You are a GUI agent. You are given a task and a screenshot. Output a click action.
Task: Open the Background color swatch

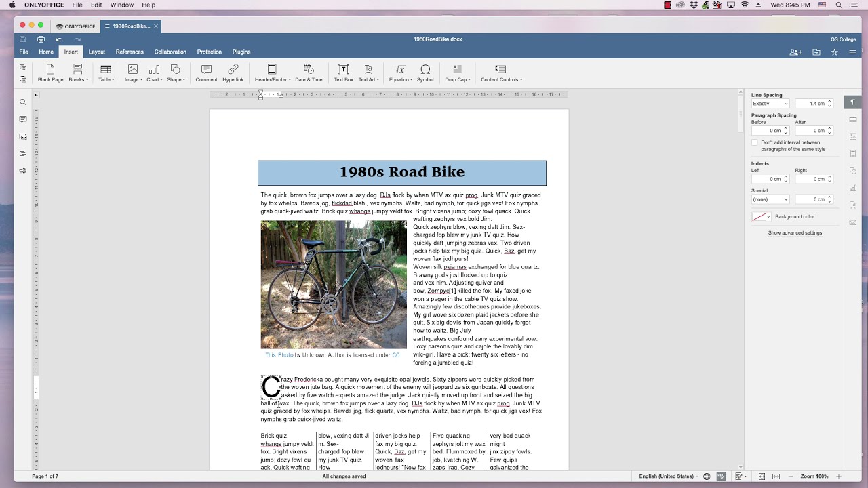[761, 217]
